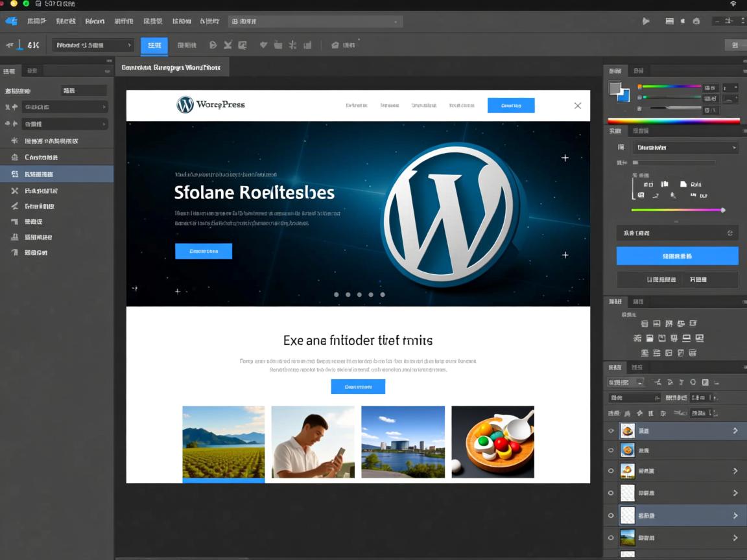This screenshot has width=747, height=560.
Task: Click the refresh icon in the right panel's dark field
Action: (x=730, y=233)
